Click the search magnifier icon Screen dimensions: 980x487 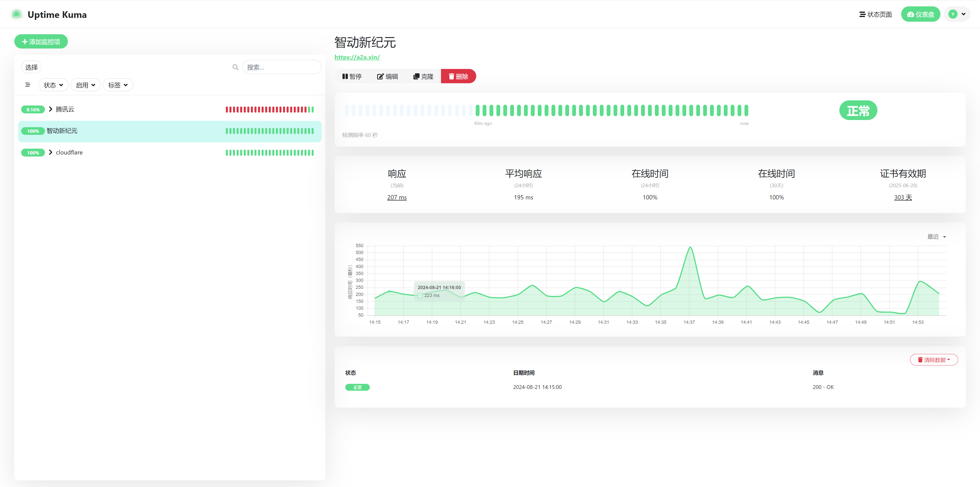coord(236,67)
